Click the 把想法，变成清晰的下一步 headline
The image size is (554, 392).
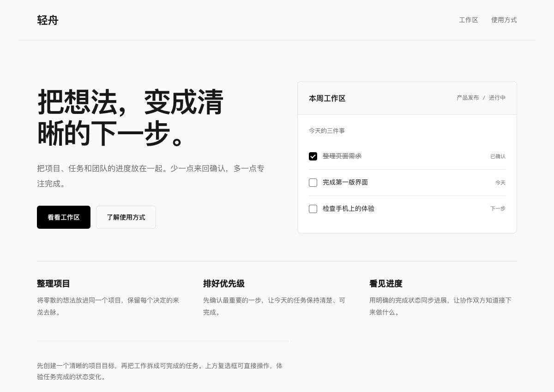131,118
